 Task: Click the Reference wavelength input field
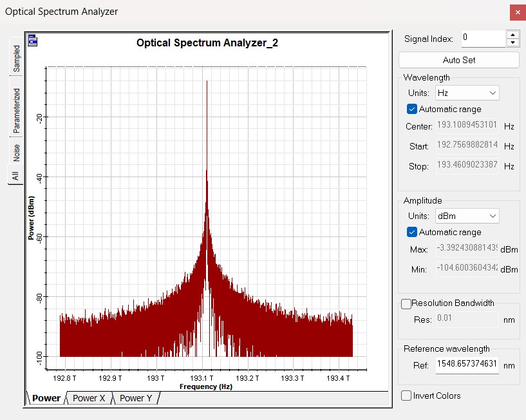click(467, 365)
